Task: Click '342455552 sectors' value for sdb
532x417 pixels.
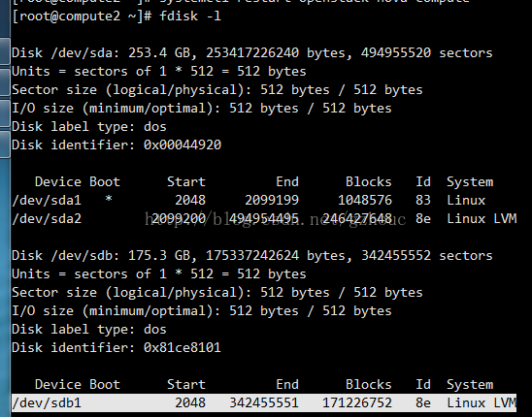Action: coord(426,255)
